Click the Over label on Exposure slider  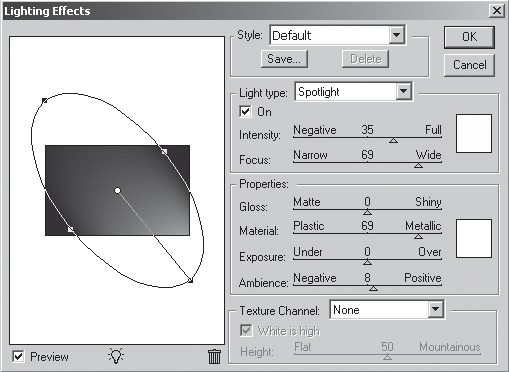pyautogui.click(x=430, y=252)
